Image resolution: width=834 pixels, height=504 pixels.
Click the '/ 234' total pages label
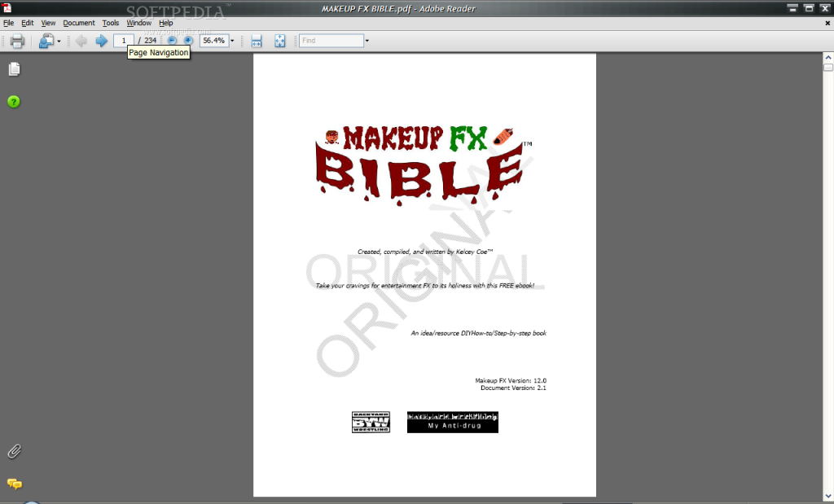pos(147,41)
